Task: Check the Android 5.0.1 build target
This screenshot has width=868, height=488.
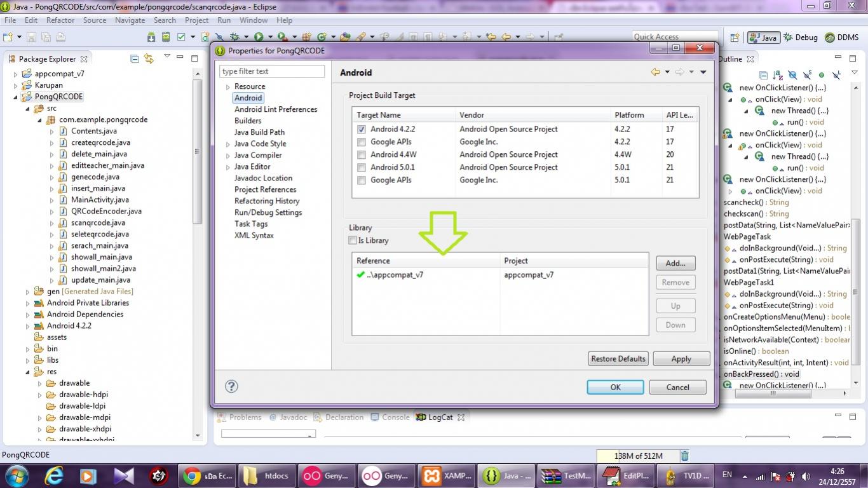Action: [x=362, y=167]
